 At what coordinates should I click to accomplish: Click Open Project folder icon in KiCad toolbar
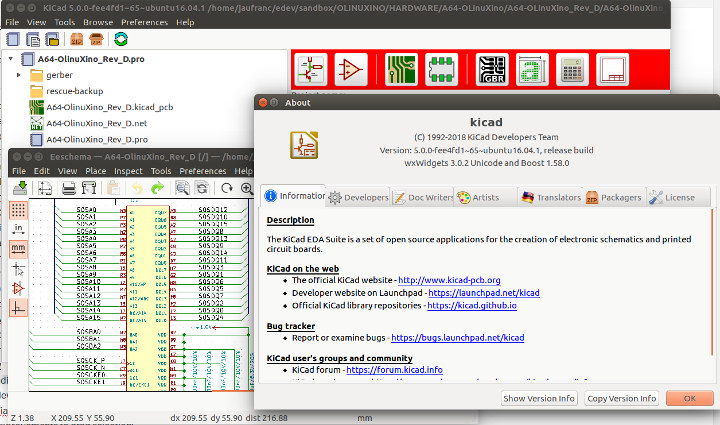pyautogui.click(x=52, y=39)
